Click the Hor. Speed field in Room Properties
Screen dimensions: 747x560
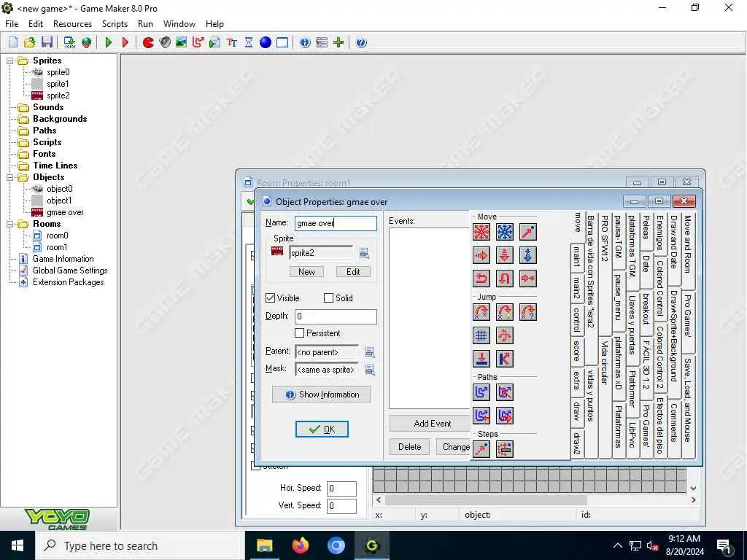click(341, 488)
